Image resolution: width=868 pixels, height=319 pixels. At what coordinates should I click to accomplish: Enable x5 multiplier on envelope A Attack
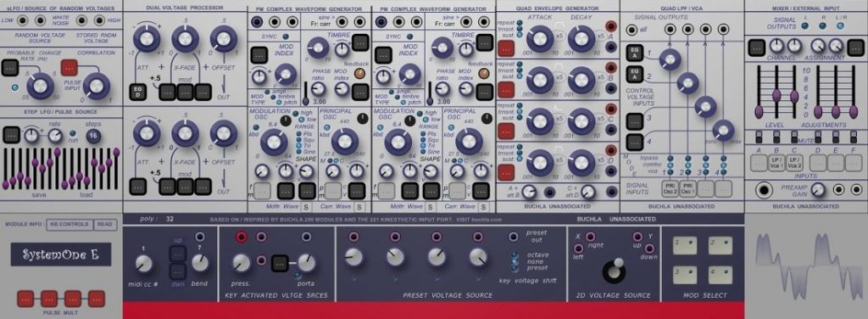click(559, 36)
